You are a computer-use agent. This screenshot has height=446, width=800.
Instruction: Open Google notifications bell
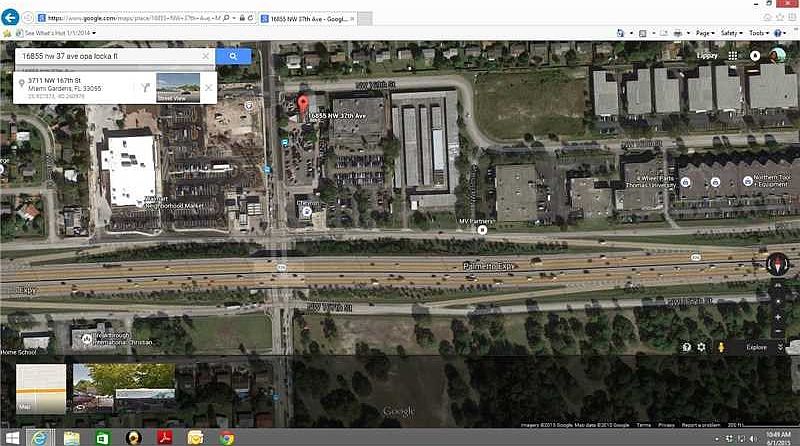tap(755, 56)
